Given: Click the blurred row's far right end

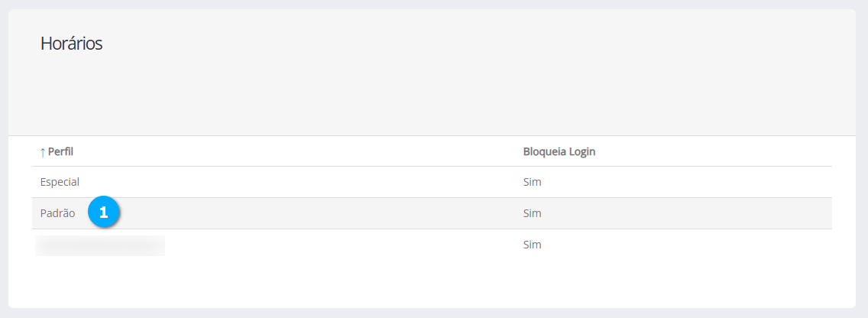Looking at the screenshot, I should tap(810, 245).
